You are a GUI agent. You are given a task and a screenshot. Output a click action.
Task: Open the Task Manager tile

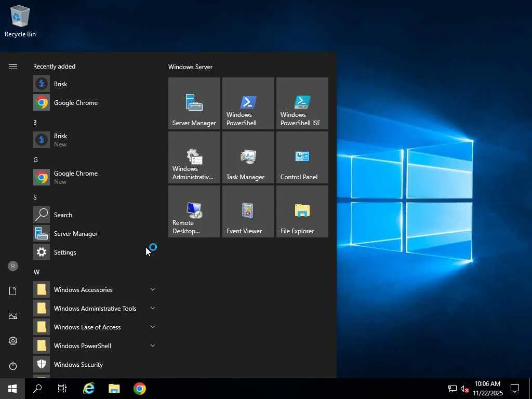tap(248, 157)
